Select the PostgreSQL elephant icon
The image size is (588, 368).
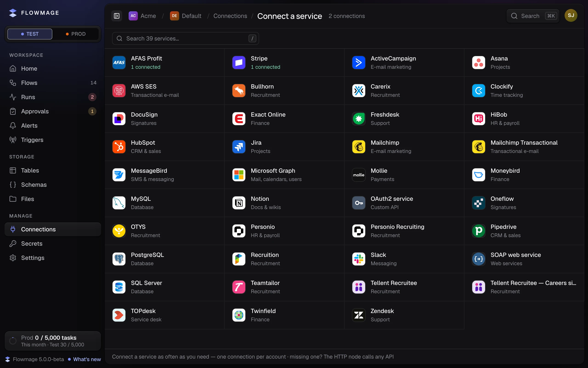(119, 259)
